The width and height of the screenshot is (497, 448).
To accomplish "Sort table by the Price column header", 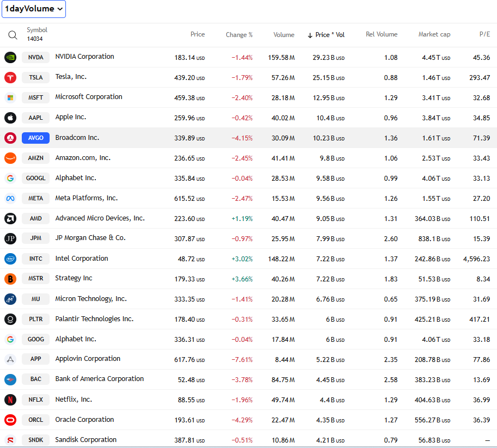I will point(197,34).
